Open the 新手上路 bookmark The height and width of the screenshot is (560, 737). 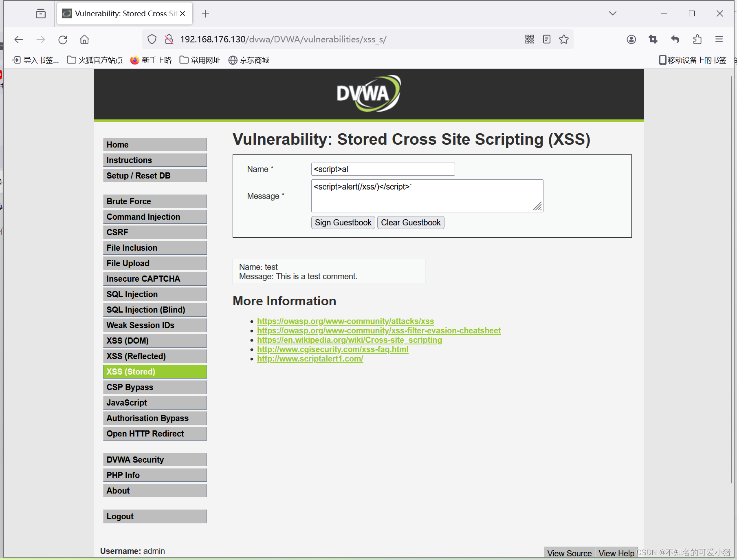pos(151,60)
